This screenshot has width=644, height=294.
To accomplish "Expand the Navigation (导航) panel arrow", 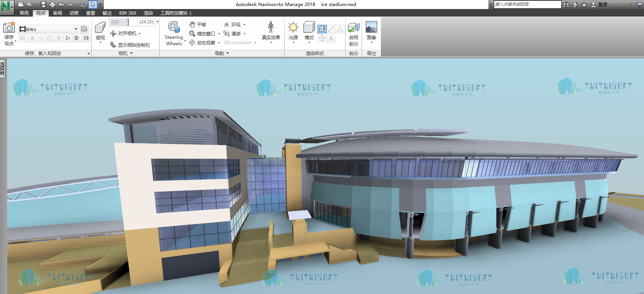I will (x=228, y=54).
